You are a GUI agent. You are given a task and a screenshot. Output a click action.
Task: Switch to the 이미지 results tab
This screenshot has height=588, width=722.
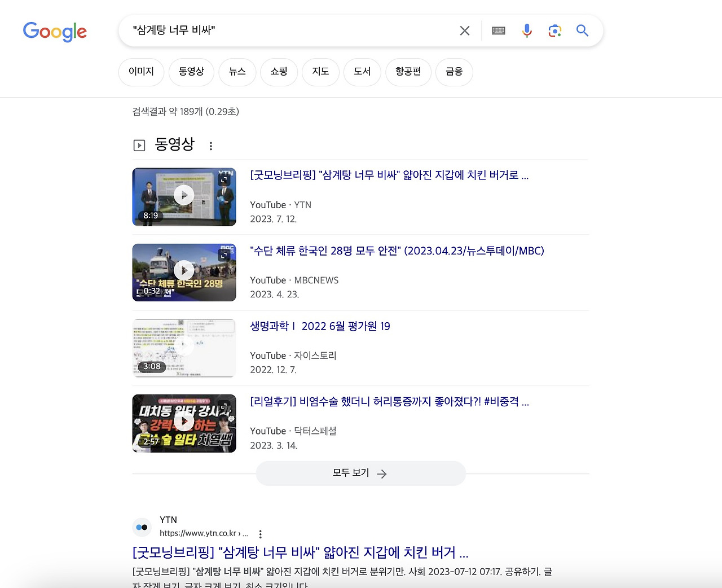140,72
